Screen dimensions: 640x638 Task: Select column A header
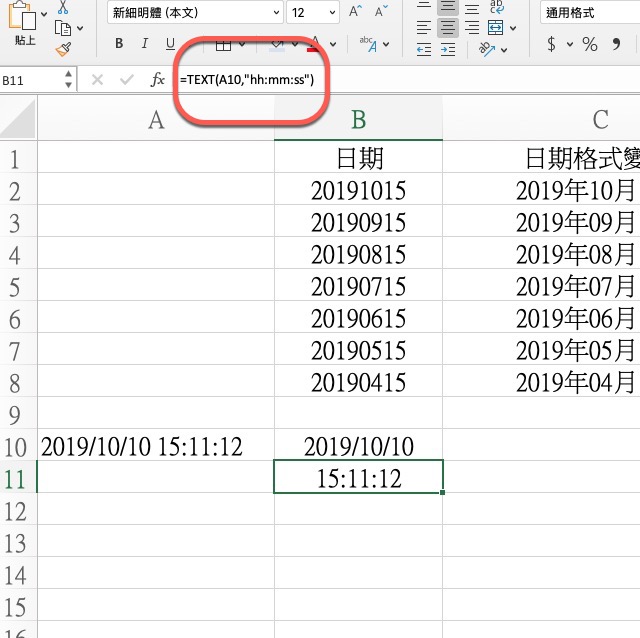click(x=156, y=120)
